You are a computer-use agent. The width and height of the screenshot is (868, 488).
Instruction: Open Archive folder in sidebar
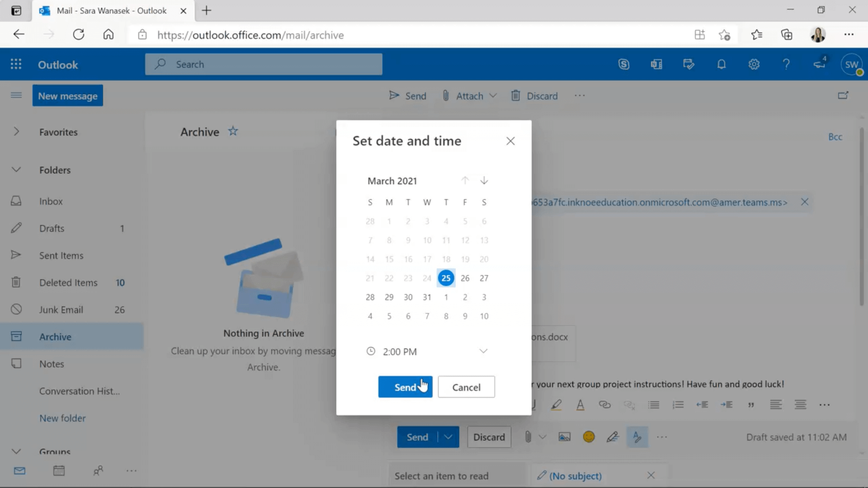pos(55,336)
